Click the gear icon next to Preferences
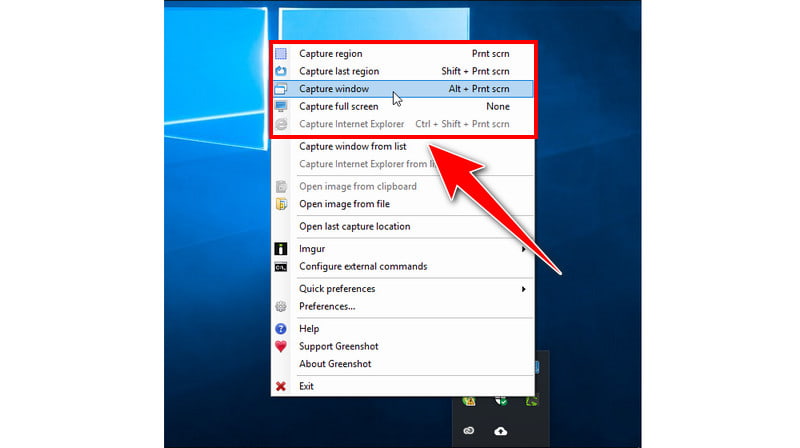 point(281,307)
